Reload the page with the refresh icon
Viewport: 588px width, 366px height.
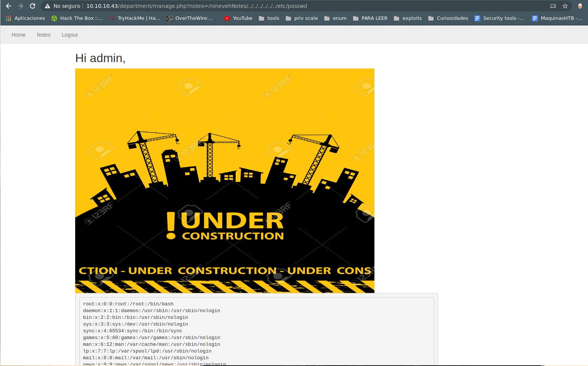pyautogui.click(x=33, y=6)
